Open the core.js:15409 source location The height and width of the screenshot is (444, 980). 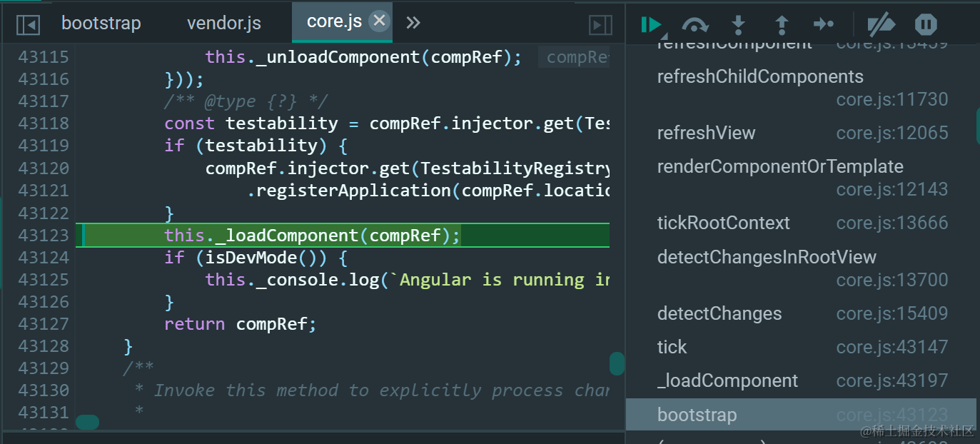(x=892, y=313)
